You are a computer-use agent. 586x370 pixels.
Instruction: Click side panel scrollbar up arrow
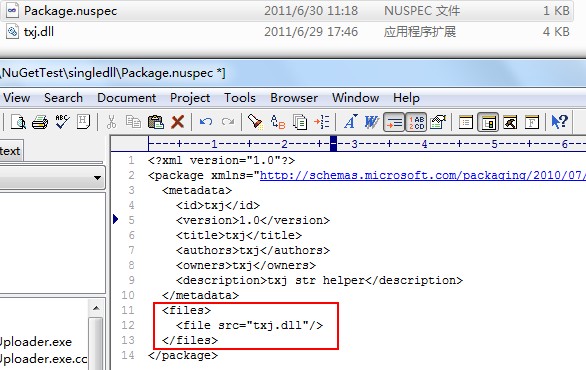pyautogui.click(x=96, y=308)
